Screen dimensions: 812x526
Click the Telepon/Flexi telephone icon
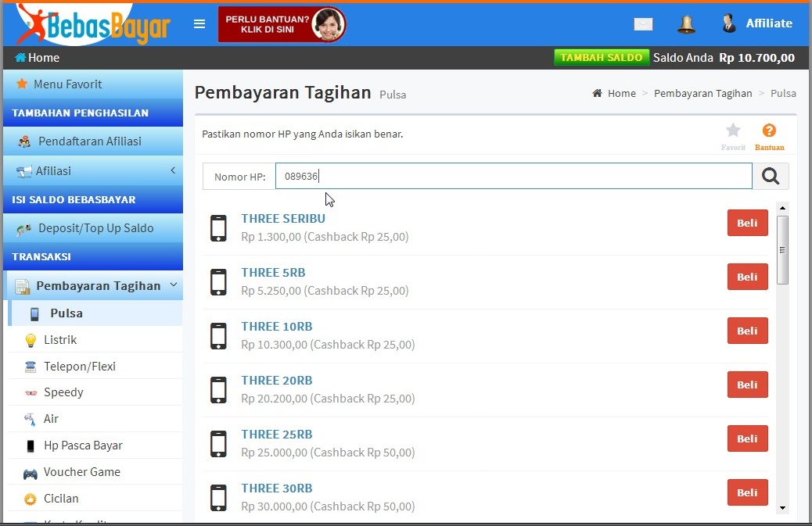(31, 367)
